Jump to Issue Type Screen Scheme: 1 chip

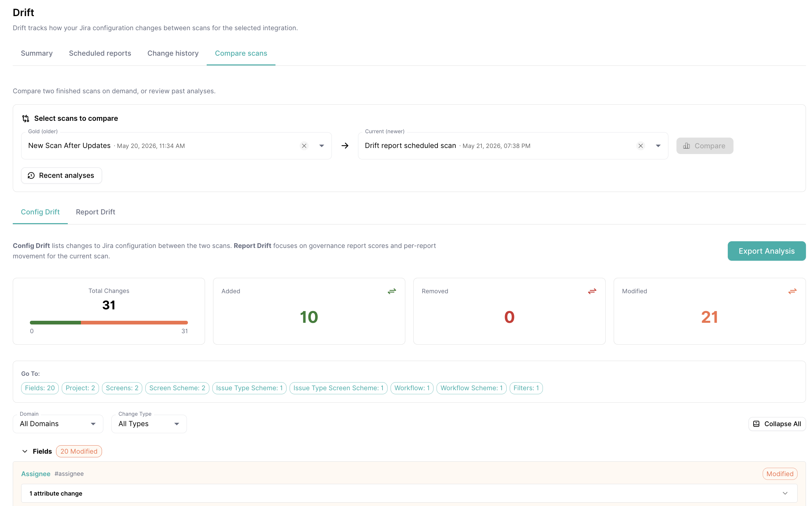(x=338, y=388)
